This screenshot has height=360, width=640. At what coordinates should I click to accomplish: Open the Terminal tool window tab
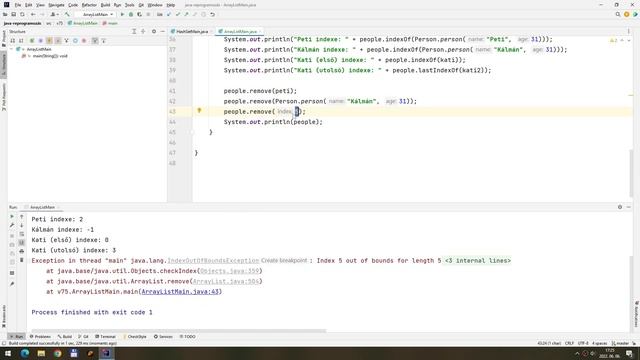(105, 337)
